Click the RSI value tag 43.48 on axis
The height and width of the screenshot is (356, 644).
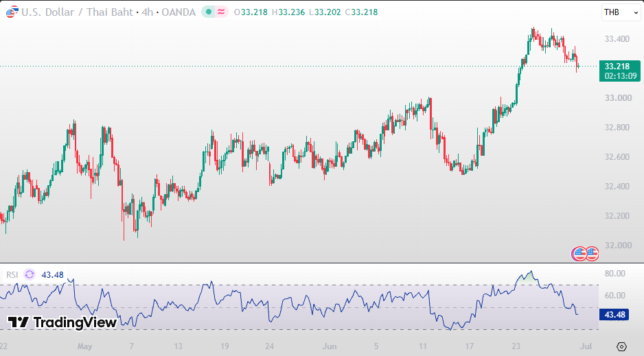coord(614,315)
